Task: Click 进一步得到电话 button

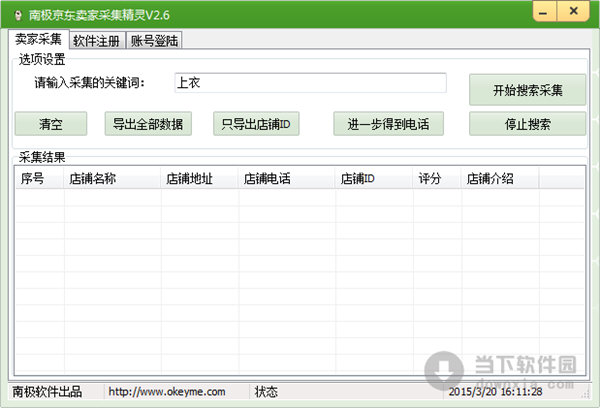Action: click(x=388, y=124)
